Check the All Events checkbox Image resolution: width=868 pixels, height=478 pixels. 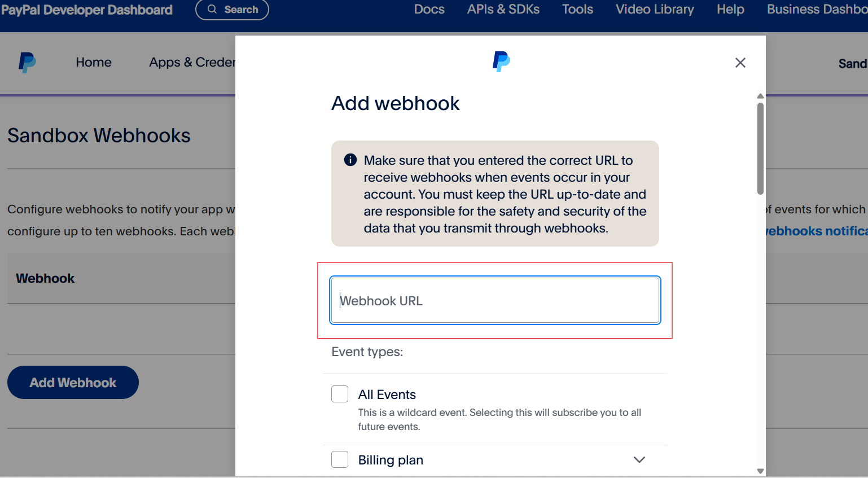point(340,394)
